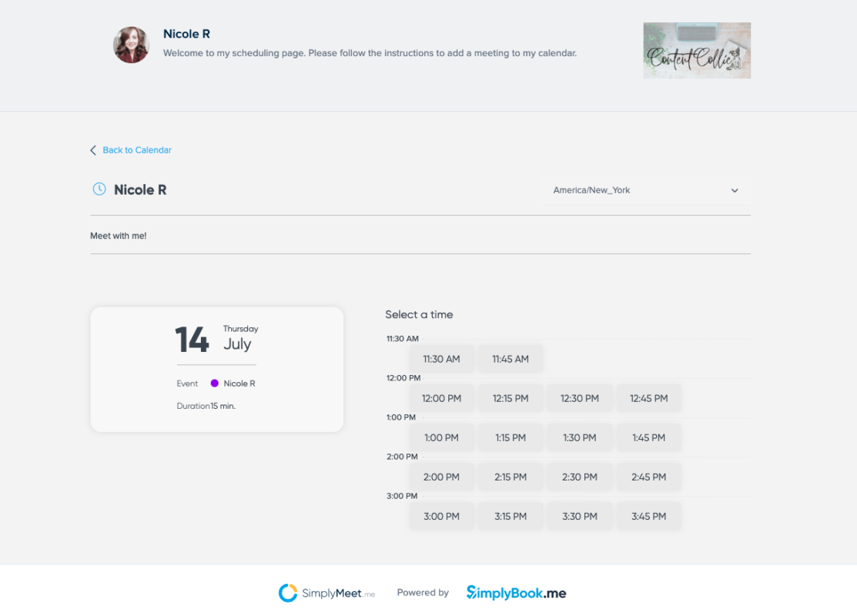Pick the 2:45 PM time slot
Image resolution: width=857 pixels, height=616 pixels.
click(x=649, y=477)
